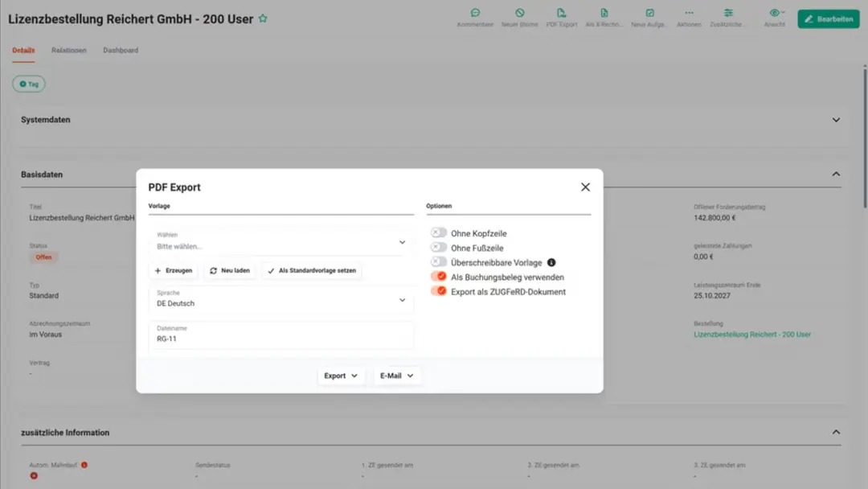868x489 pixels.
Task: Toggle Ohne Fußzeile option
Action: tap(439, 248)
